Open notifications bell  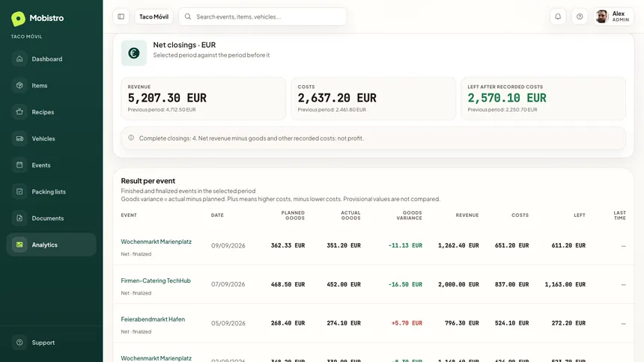click(x=558, y=16)
